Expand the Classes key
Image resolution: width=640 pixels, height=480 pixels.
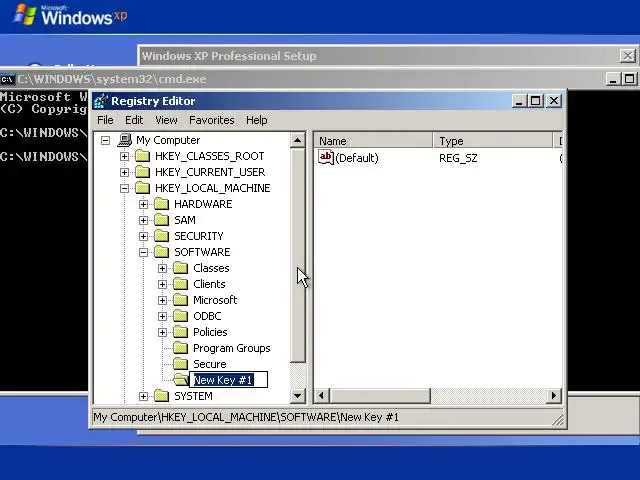tap(162, 268)
